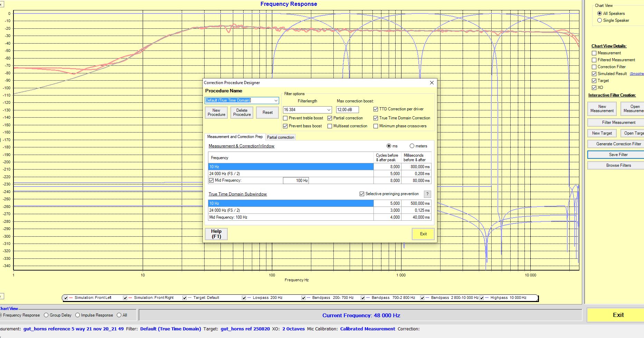Click Mid Frequency: 100 Hz subwindow row
The height and width of the screenshot is (338, 644).
tap(320, 217)
